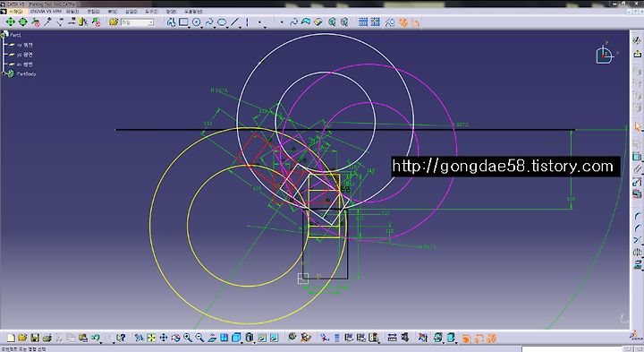Open the 편집 (Edit) menu
The width and height of the screenshot is (644, 352).
coord(93,12)
